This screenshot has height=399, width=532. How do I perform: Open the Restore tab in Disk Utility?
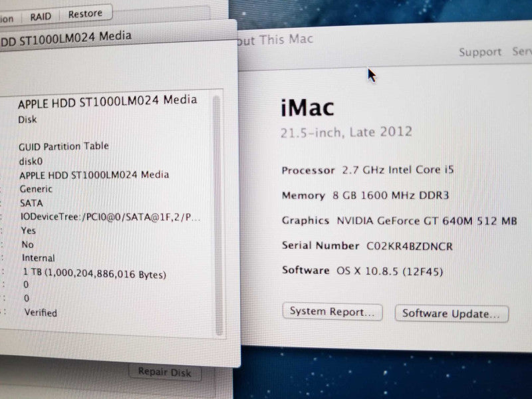coord(85,14)
